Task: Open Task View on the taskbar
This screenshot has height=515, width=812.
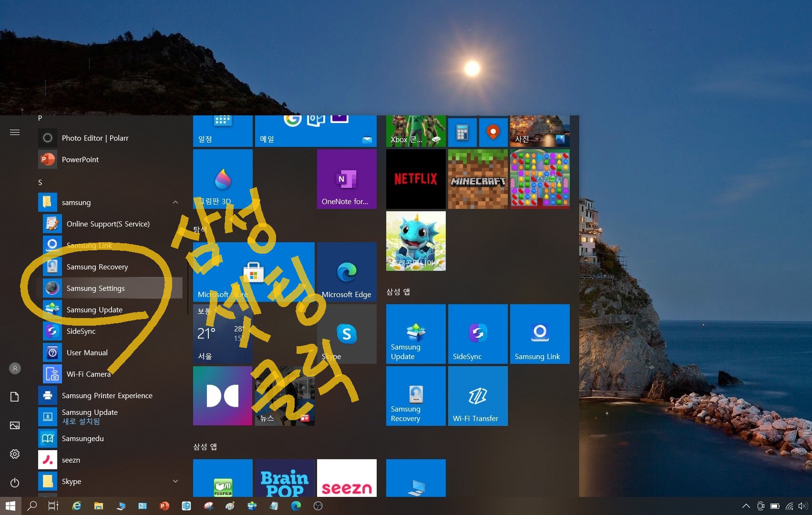Action: point(53,506)
